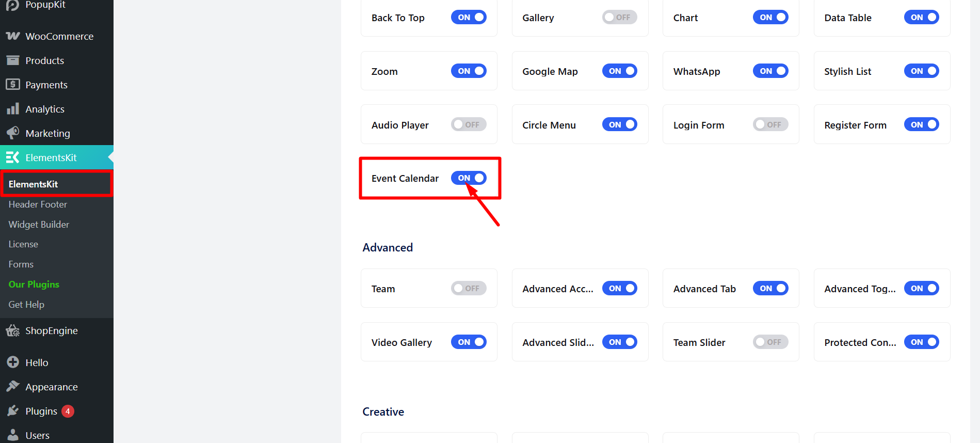Click the Appearance paintbrush icon
The height and width of the screenshot is (443, 980).
pos(13,387)
